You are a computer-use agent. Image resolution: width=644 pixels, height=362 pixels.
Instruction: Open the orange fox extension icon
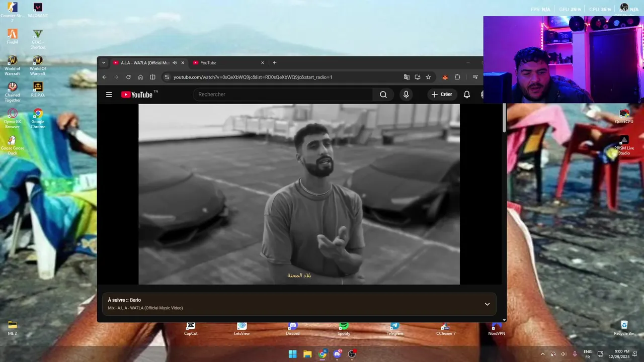[445, 77]
